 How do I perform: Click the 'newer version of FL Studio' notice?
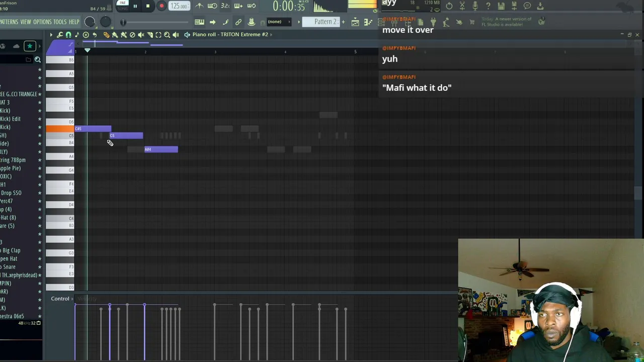(507, 22)
